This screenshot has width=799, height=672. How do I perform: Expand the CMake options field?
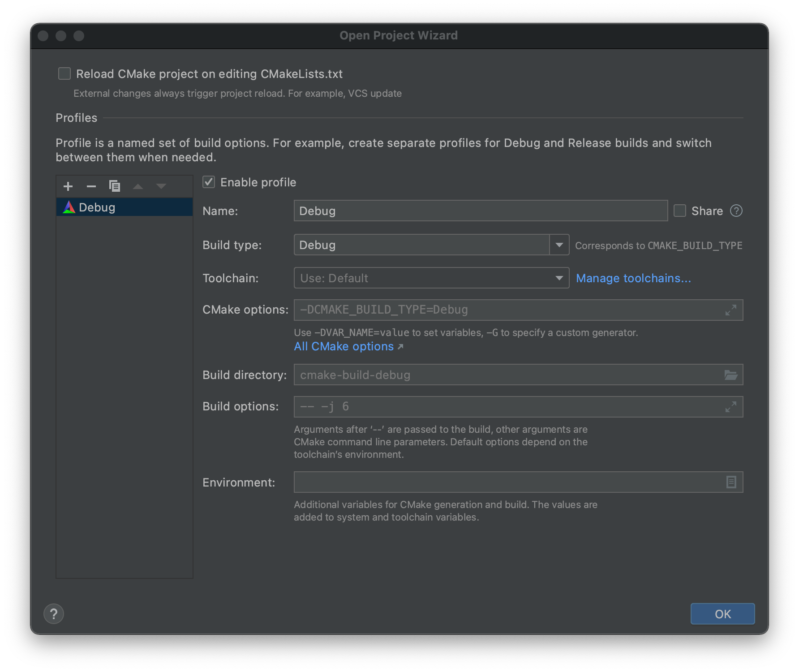point(731,310)
